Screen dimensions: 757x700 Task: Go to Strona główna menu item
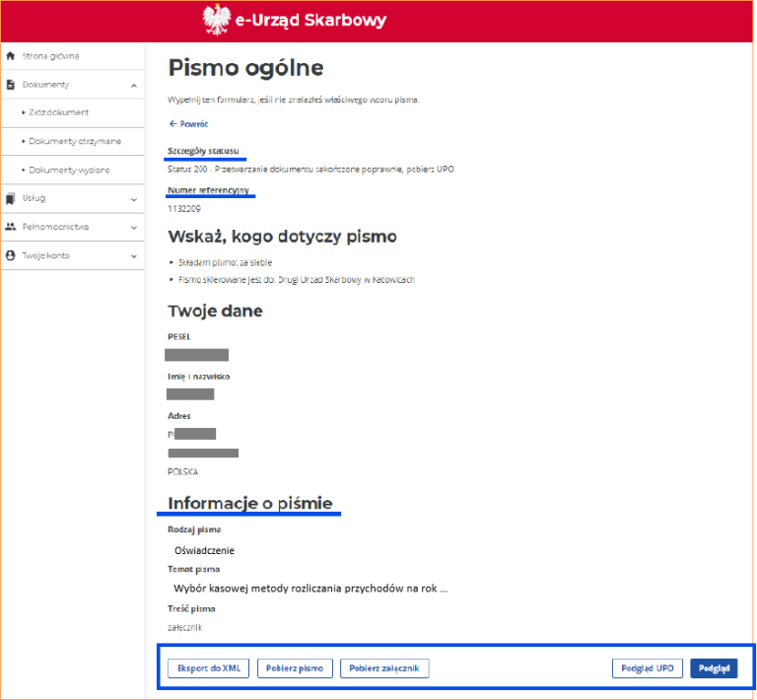click(50, 56)
